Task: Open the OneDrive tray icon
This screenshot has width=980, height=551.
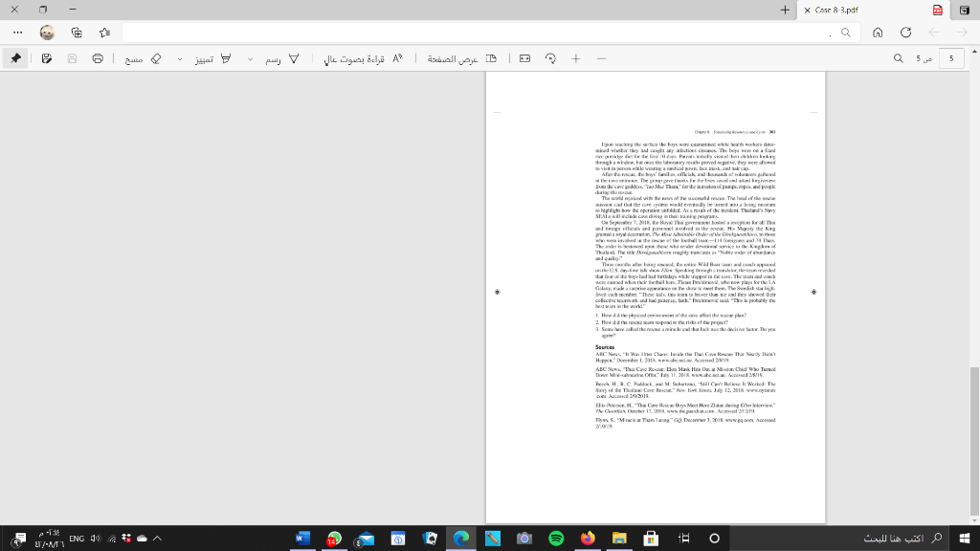Action: pyautogui.click(x=142, y=538)
